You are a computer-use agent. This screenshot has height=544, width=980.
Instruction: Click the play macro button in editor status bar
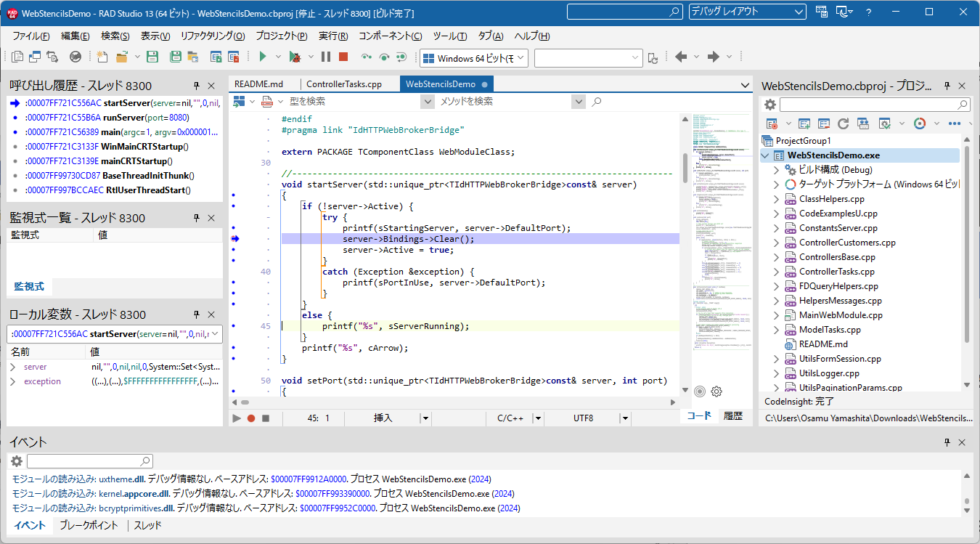[x=237, y=418]
